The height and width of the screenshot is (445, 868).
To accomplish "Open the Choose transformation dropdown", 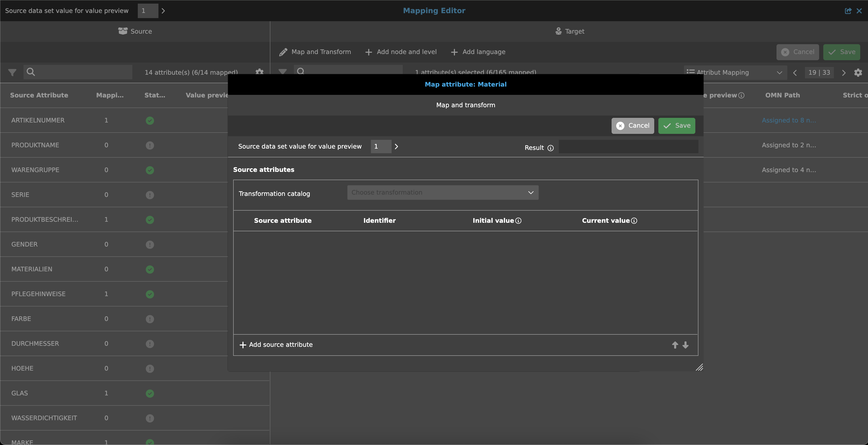I will coord(443,192).
